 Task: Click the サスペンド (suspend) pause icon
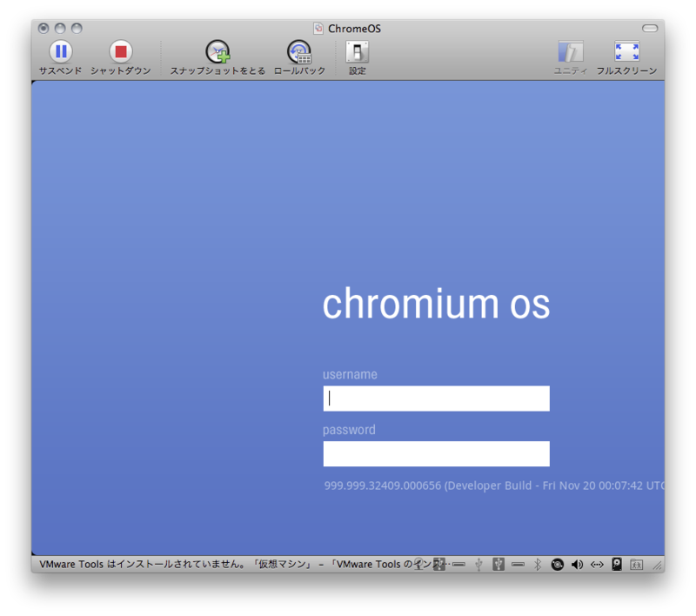pyautogui.click(x=61, y=51)
